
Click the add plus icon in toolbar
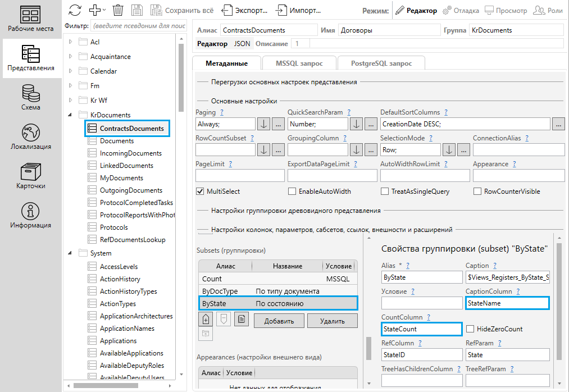click(94, 10)
